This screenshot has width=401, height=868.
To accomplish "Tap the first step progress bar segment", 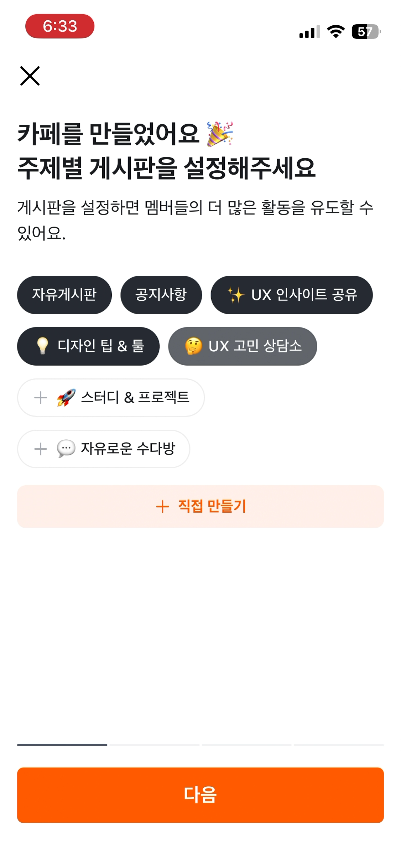I will coord(62,745).
